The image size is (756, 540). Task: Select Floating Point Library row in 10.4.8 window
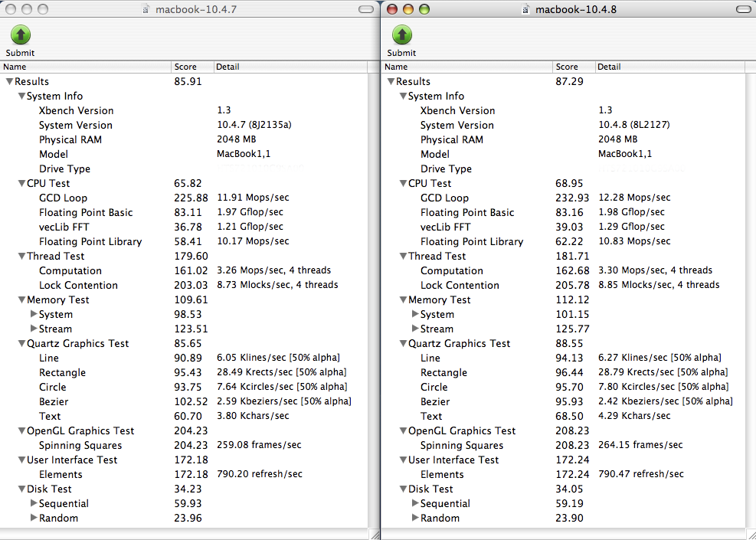point(563,241)
